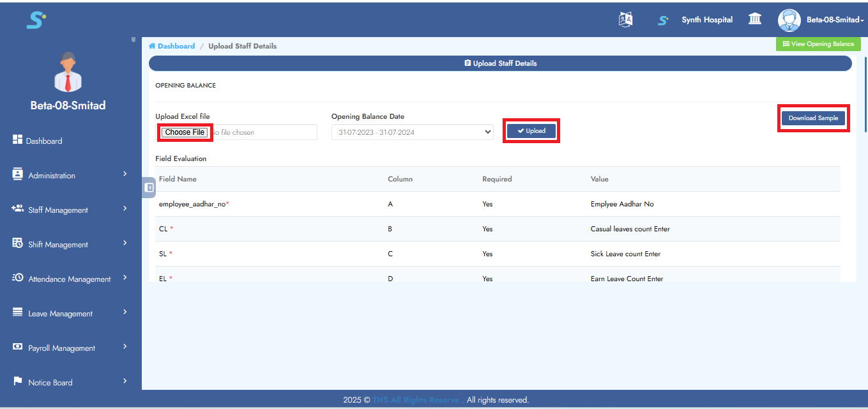
Task: Click View Opening Balance button
Action: [818, 44]
